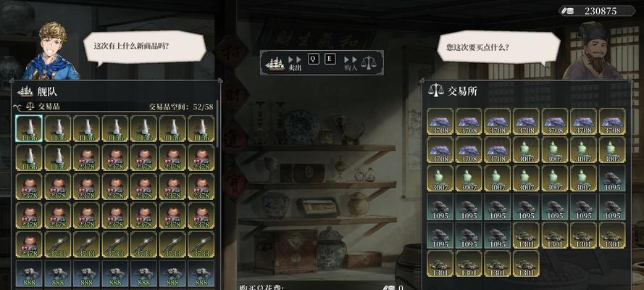Click the balance scale icon beside 购入
This screenshot has height=290, width=644.
tap(369, 63)
